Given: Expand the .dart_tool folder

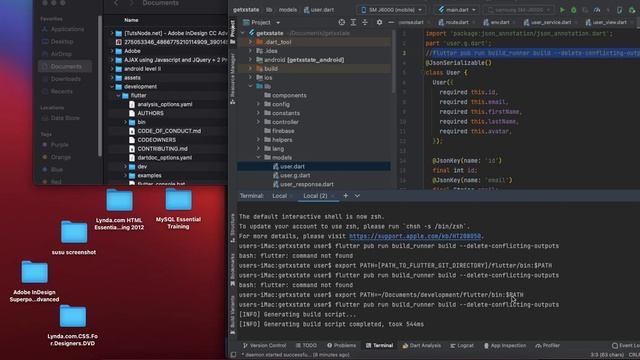Looking at the screenshot, I should click(250, 42).
